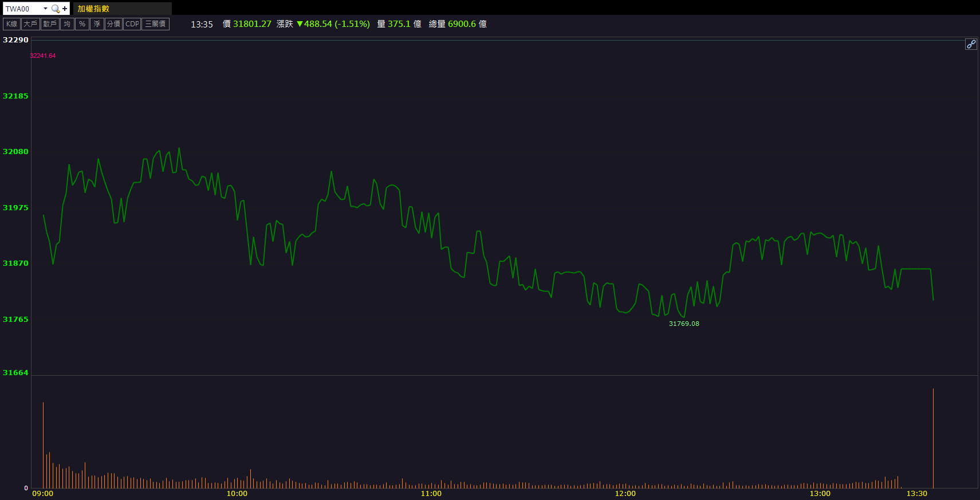Open the TWA00 symbol dropdown arrow

point(45,9)
